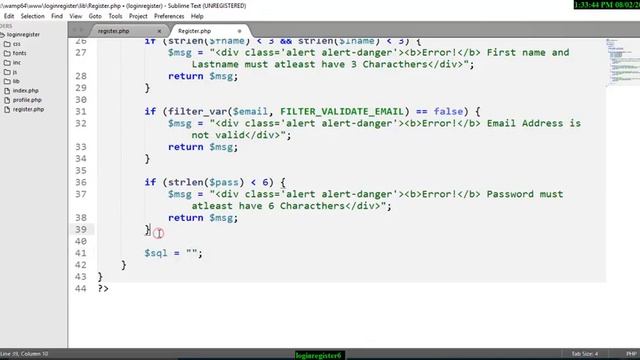
Task: Open the Find menu
Action: pos(57,16)
